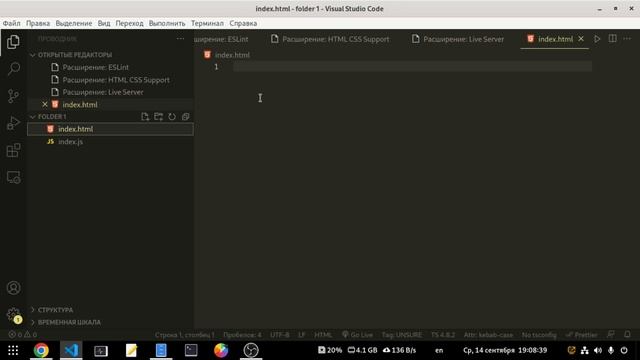Click the feedback icon in status bar
The image size is (640, 360).
pyautogui.click(x=611, y=334)
